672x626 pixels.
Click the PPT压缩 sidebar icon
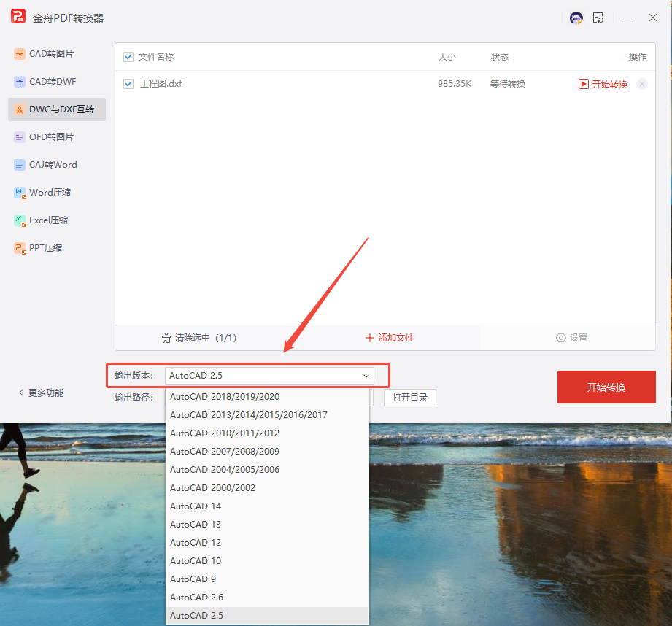click(20, 248)
